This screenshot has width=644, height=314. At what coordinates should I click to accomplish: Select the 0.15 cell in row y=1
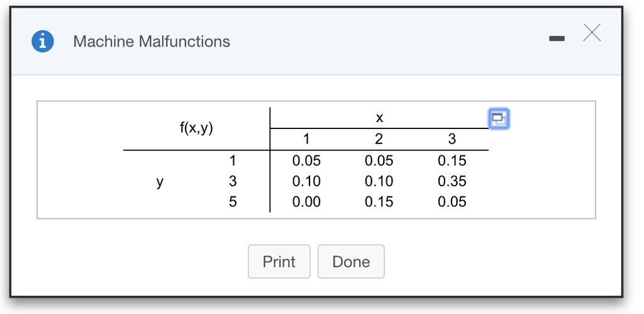(x=452, y=161)
